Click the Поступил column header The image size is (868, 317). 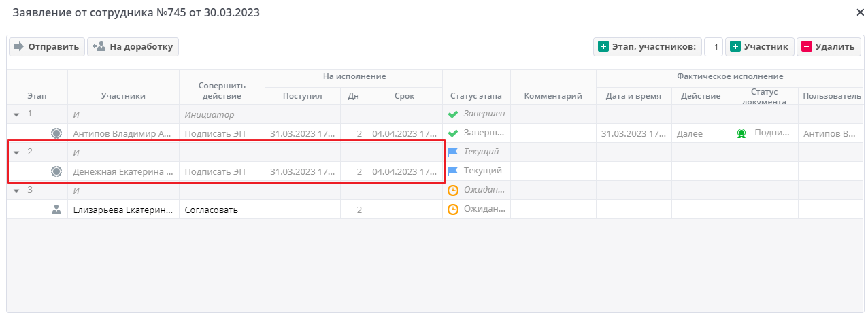(303, 96)
